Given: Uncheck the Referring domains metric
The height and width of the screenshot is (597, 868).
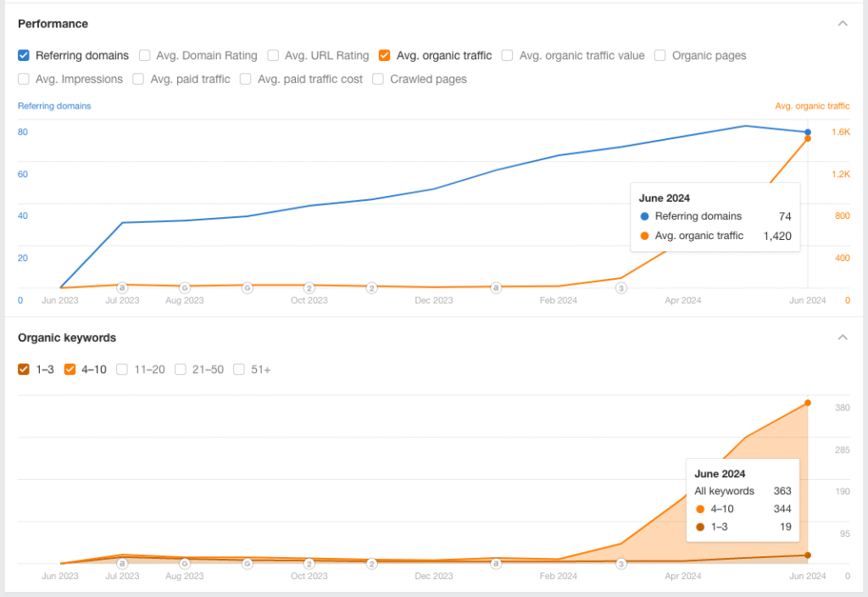Looking at the screenshot, I should (x=23, y=55).
